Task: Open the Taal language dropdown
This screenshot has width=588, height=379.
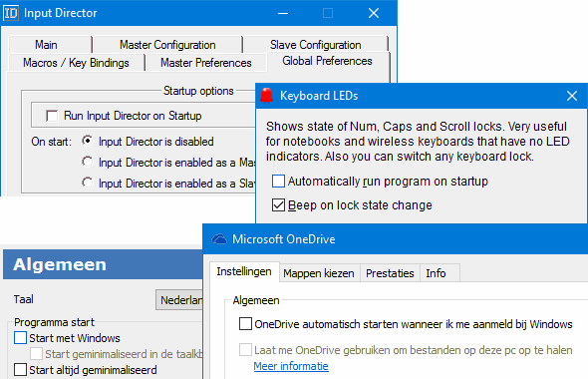Action: tap(179, 300)
